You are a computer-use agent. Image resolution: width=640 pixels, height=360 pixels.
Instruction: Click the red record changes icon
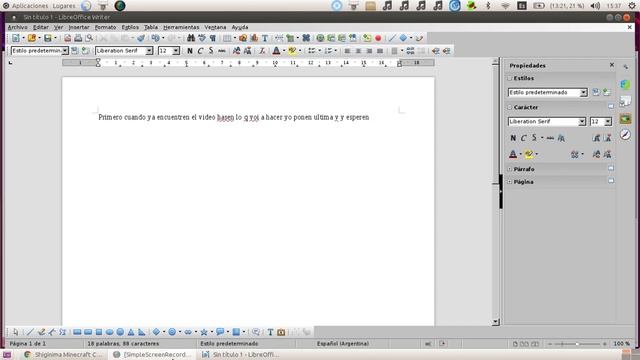pyautogui.click(x=378, y=38)
